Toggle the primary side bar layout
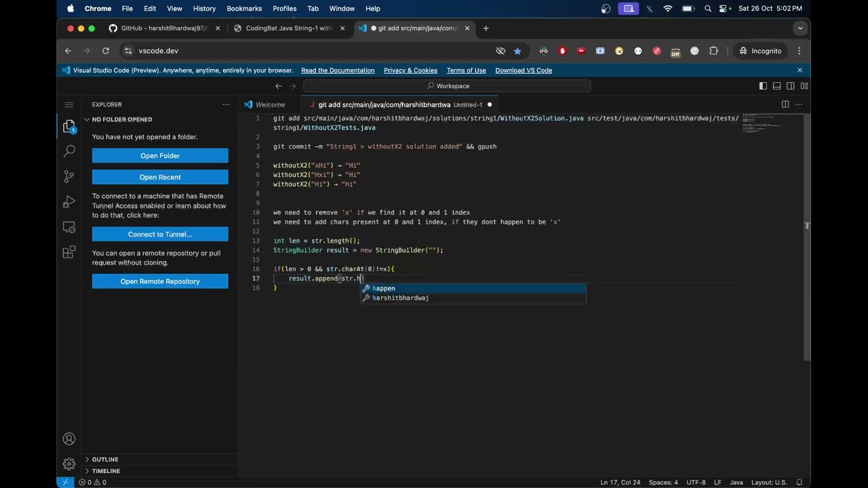 763,86
